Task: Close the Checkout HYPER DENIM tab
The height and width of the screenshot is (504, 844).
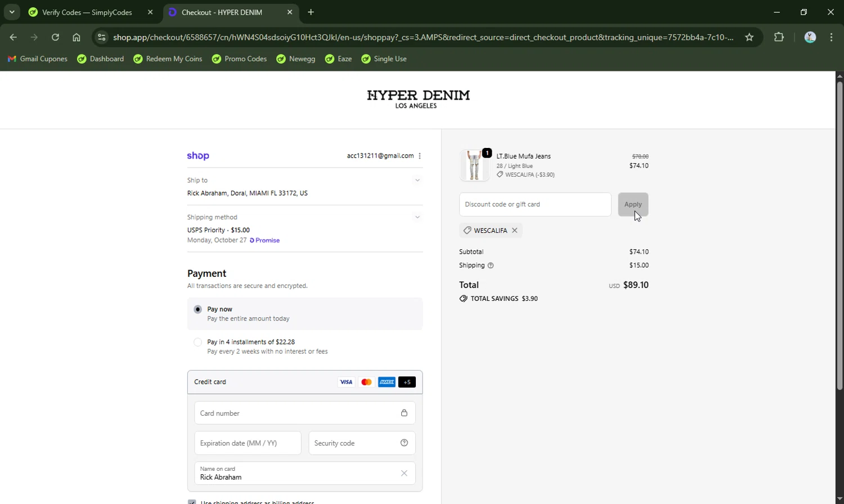Action: (x=290, y=12)
